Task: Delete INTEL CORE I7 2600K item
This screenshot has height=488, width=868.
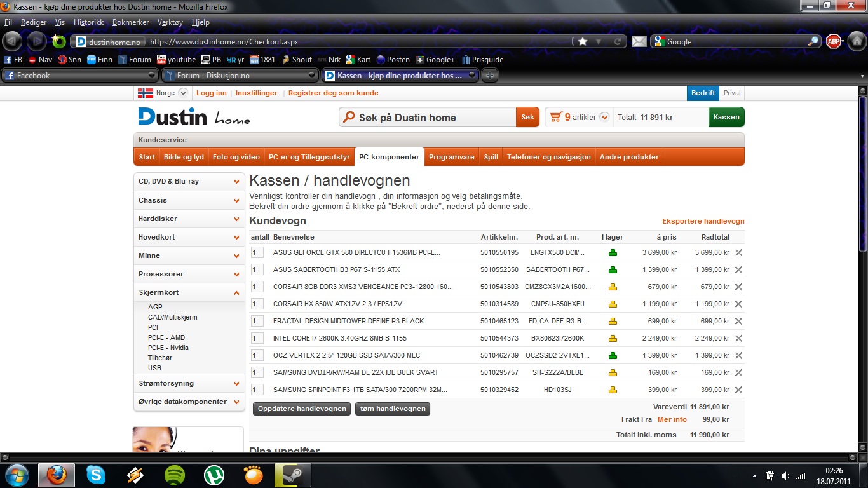Action: (738, 338)
